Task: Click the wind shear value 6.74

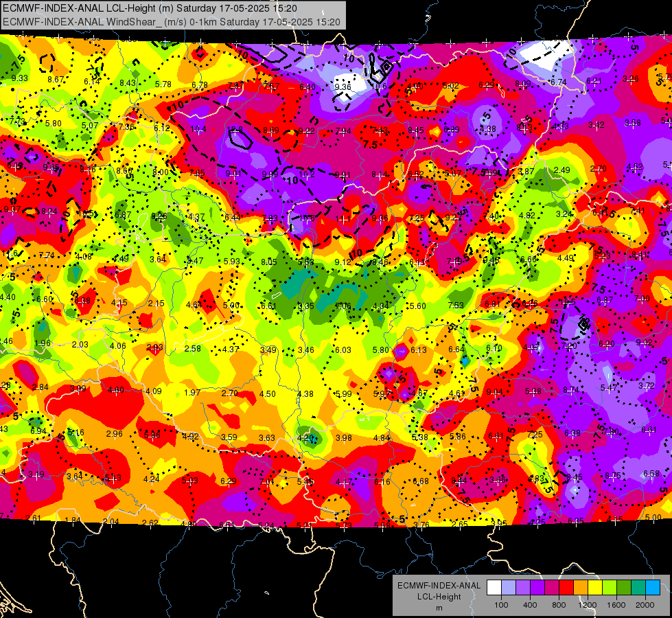Action: (559, 82)
